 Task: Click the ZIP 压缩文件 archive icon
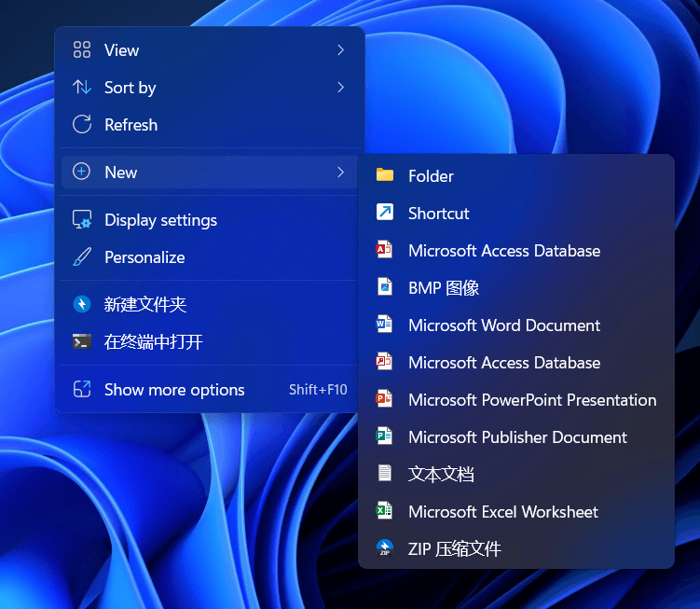click(385, 547)
